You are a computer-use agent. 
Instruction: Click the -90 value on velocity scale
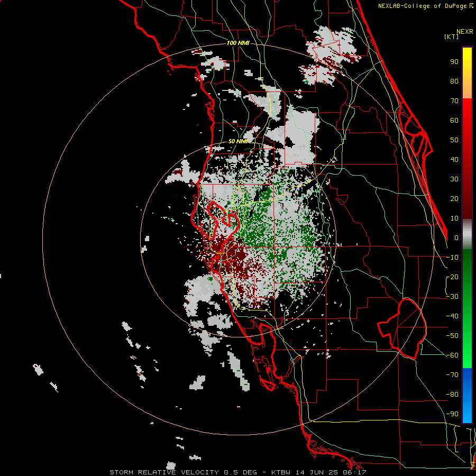pos(452,414)
